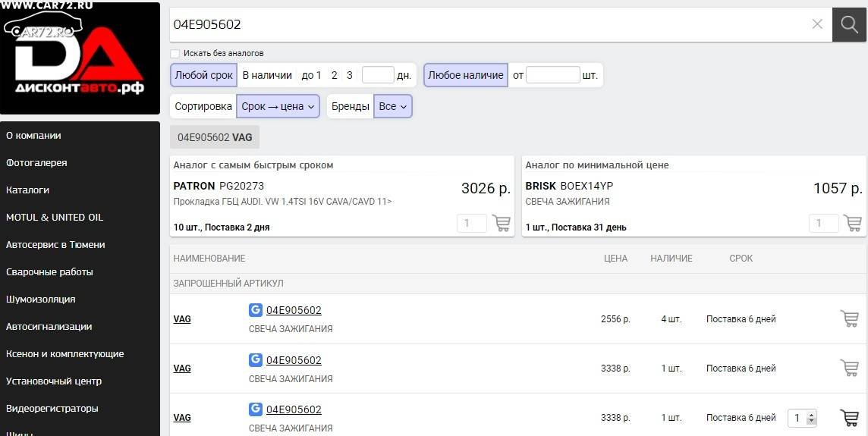The width and height of the screenshot is (868, 436).
Task: Click the custom days input field
Action: (378, 75)
